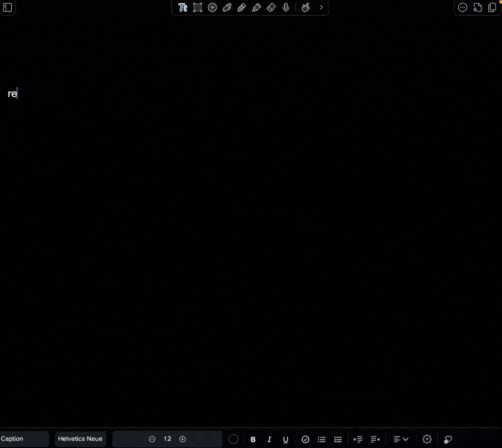Click the add favorite style heart icon
Image resolution: width=502 pixels, height=448 pixels.
pyautogui.click(x=448, y=439)
